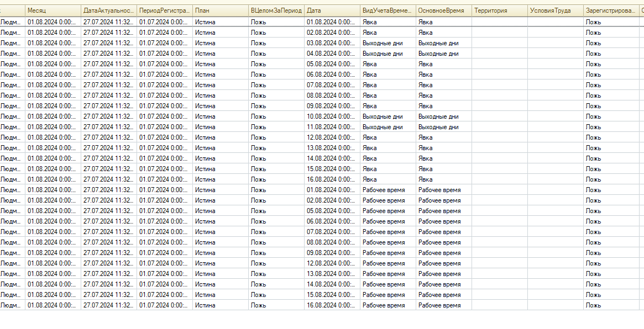Click date cell 10.08.2024 in Дата column
This screenshot has width=644, height=329.
pyautogui.click(x=332, y=116)
